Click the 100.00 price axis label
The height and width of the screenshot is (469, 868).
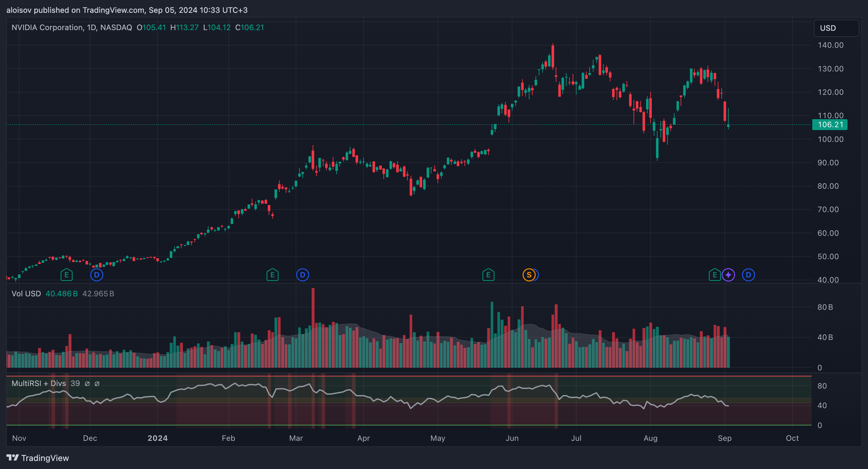831,139
